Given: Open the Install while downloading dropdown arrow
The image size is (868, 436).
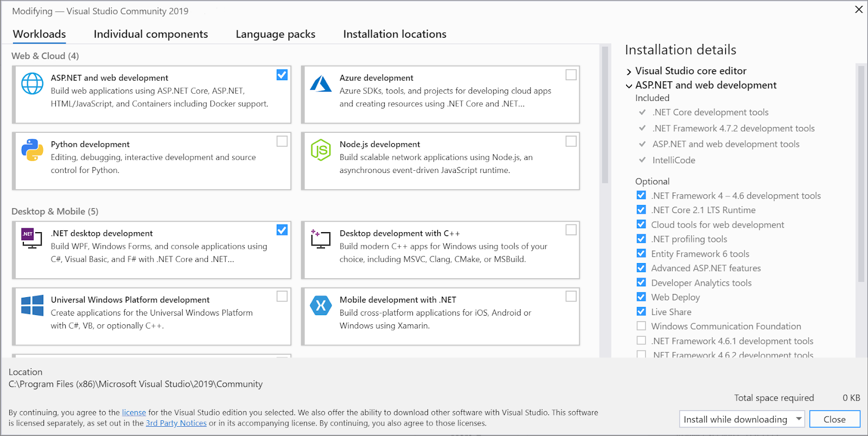Looking at the screenshot, I should (x=799, y=419).
